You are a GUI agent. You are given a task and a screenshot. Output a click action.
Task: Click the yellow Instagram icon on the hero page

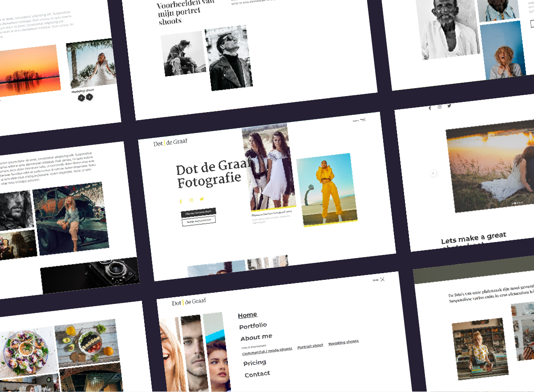click(191, 200)
